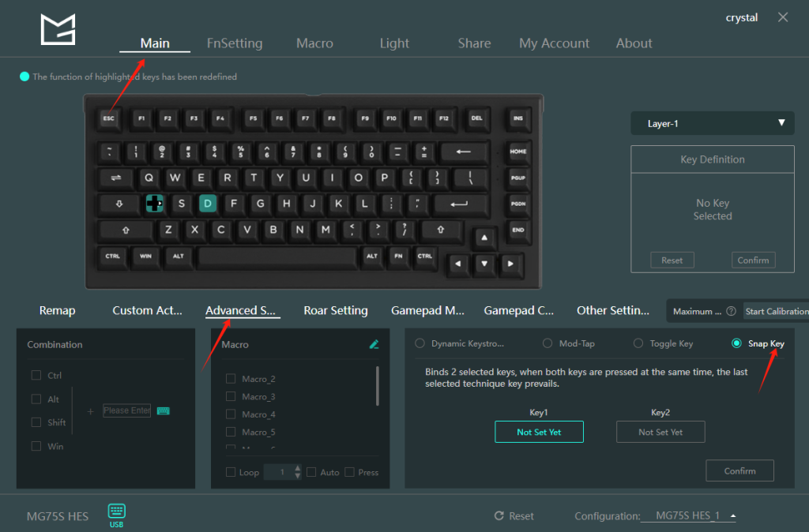Click the Macro list scrollbar
The height and width of the screenshot is (532, 809).
(378, 386)
